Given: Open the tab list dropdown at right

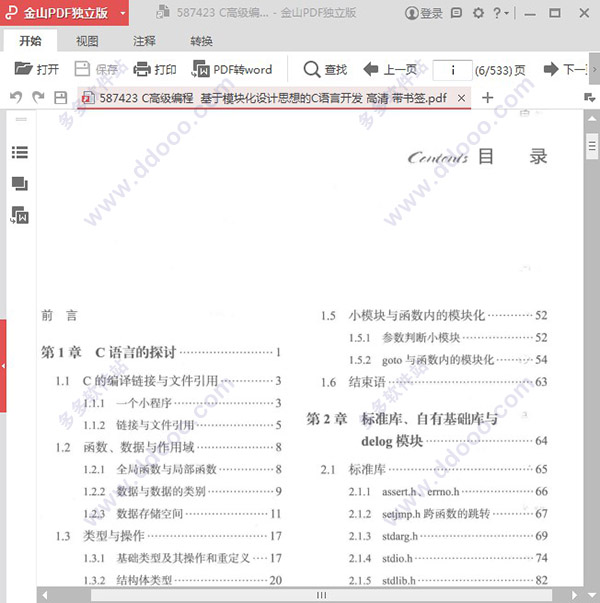Looking at the screenshot, I should [589, 97].
